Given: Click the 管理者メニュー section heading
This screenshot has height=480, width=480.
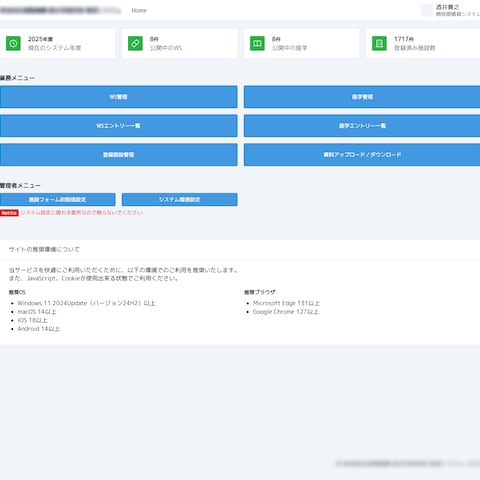Looking at the screenshot, I should click(20, 186).
